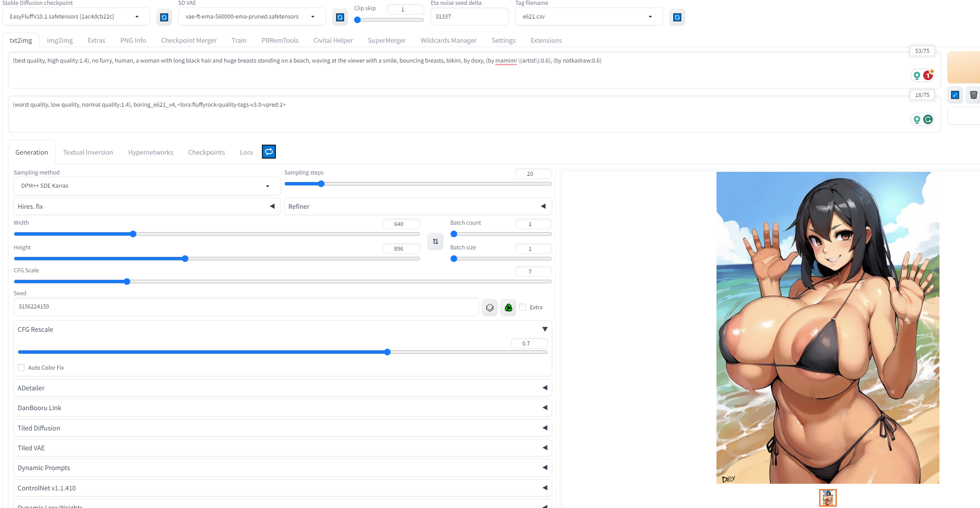Adjust the Clip skip slider
Viewport: 980px width, 508px height.
[389, 20]
